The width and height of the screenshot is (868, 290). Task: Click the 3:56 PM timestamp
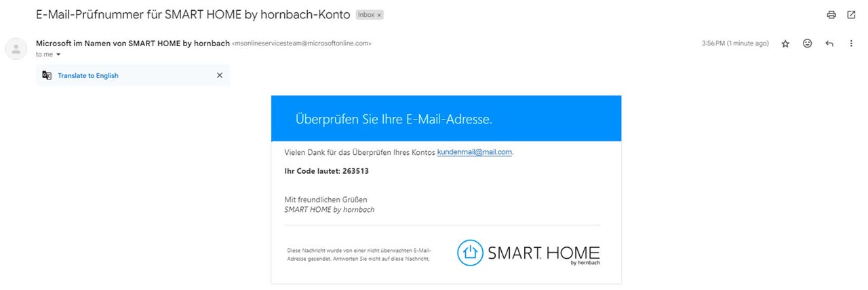(735, 43)
